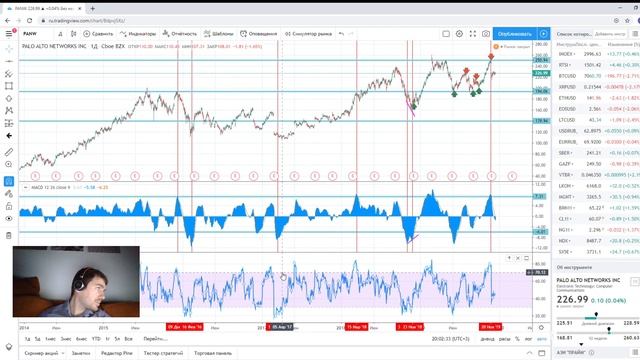Select the 1д date range
The image size is (640, 360).
pyautogui.click(x=27, y=339)
